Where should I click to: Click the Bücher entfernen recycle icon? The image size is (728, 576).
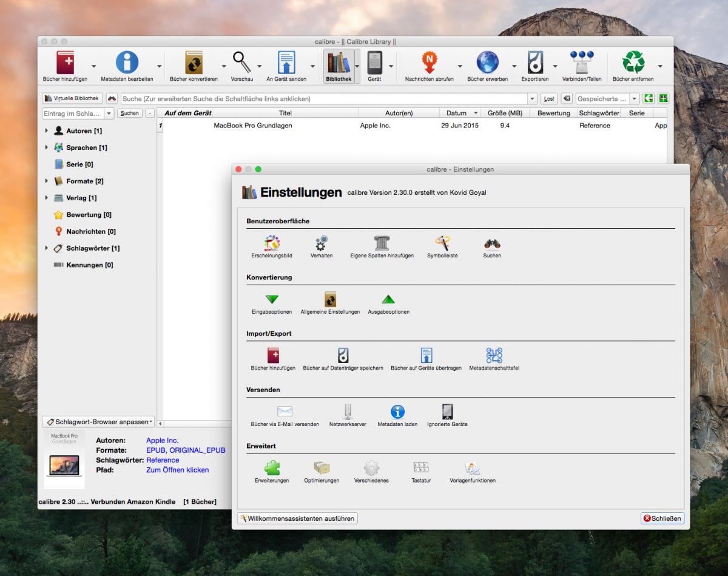pyautogui.click(x=633, y=63)
